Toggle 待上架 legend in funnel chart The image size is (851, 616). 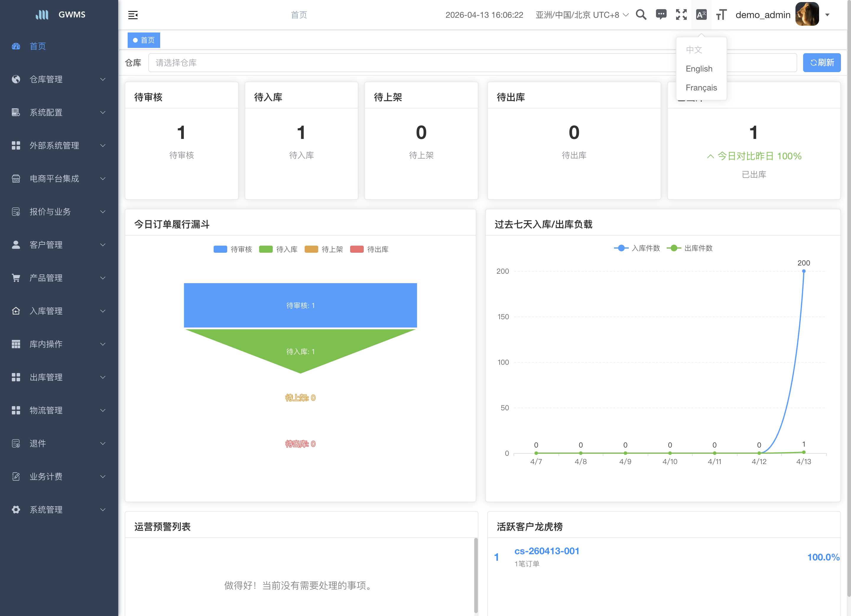324,249
